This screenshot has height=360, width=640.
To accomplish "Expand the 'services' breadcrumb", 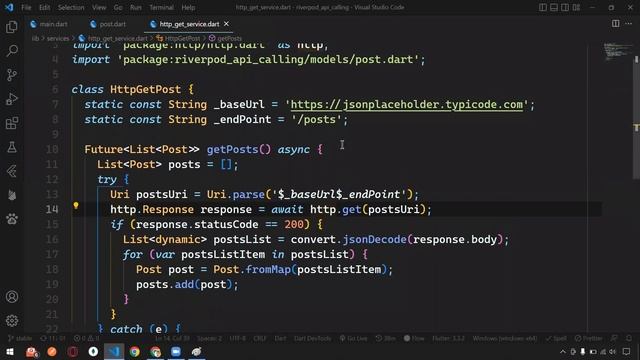I will 58,38.
